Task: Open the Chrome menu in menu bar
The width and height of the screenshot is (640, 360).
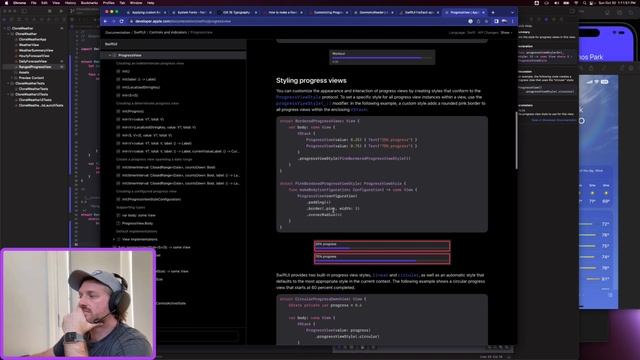Action: tap(19, 3)
